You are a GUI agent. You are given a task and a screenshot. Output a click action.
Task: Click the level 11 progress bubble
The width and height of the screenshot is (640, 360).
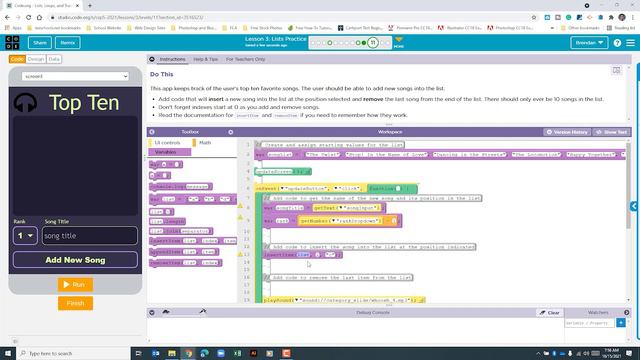pyautogui.click(x=373, y=42)
